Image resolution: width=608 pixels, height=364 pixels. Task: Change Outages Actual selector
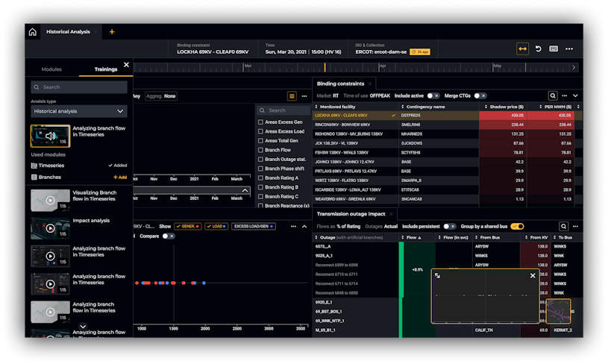pyautogui.click(x=381, y=227)
